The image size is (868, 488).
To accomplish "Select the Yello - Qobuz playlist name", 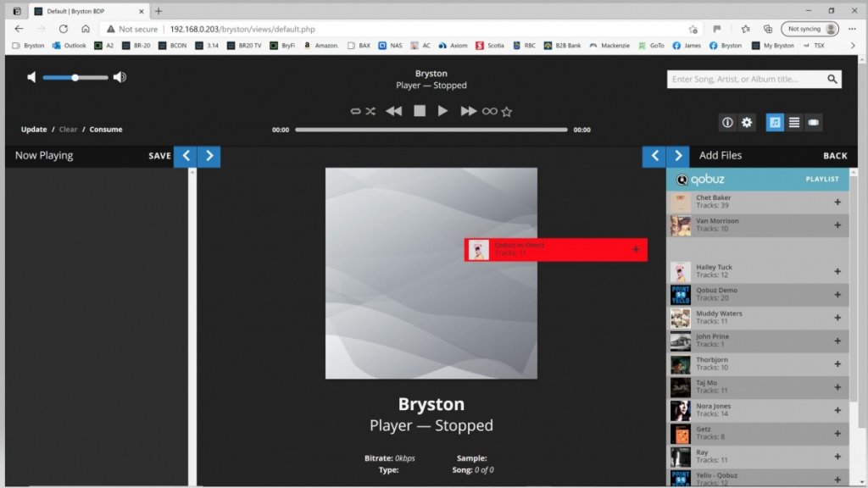I will click(x=717, y=476).
